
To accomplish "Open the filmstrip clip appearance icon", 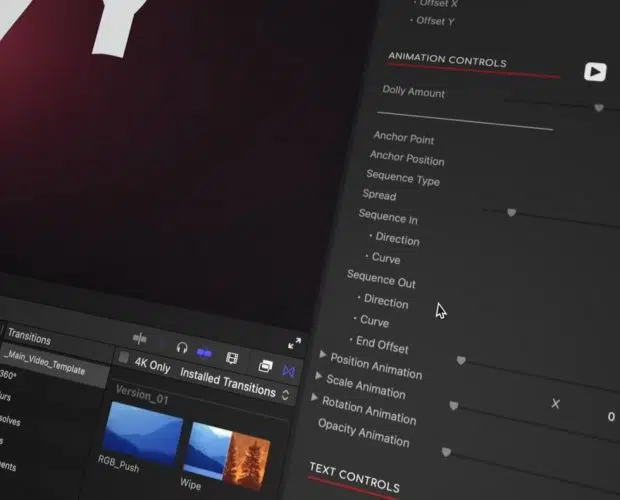I will coord(232,358).
